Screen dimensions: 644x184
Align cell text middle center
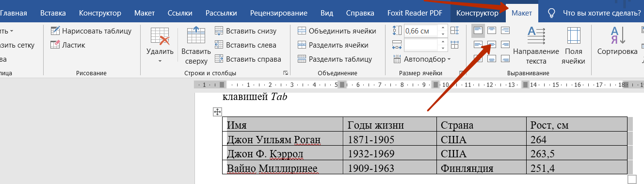(x=491, y=45)
